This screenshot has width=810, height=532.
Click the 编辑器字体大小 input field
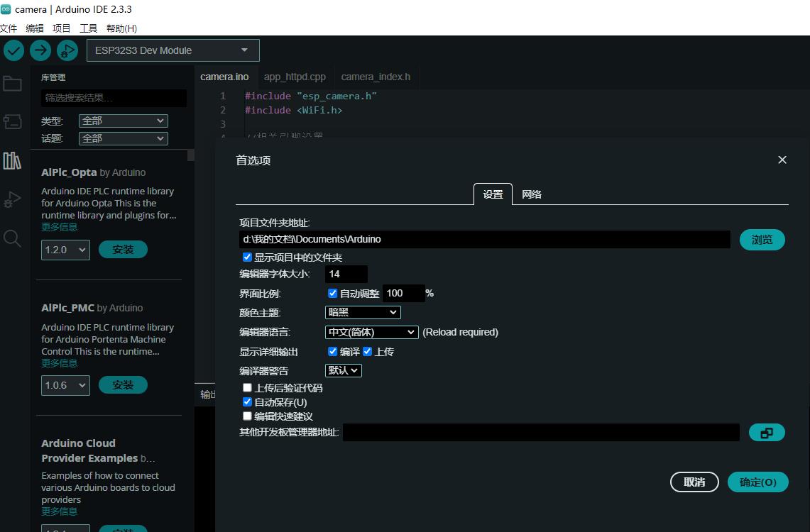pos(346,274)
